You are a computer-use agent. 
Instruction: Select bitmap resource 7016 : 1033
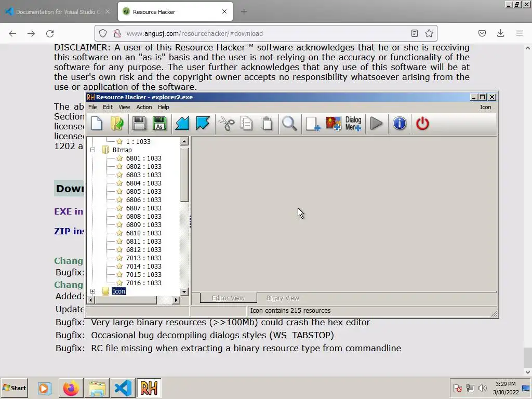pos(143,283)
